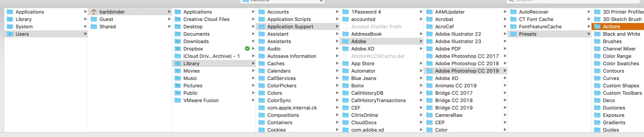This screenshot has height=137, width=644.
Task: Click the Public folder icon
Action: (x=178, y=93)
